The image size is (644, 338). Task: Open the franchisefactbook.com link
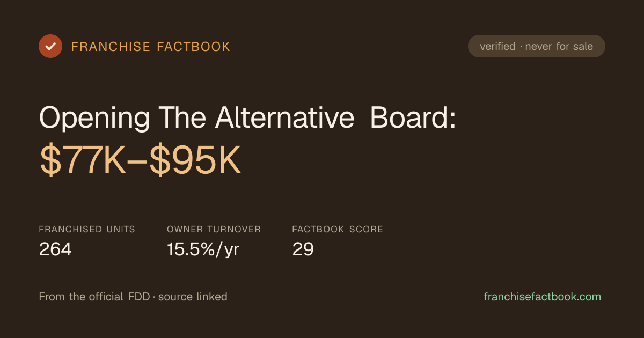pos(543,297)
